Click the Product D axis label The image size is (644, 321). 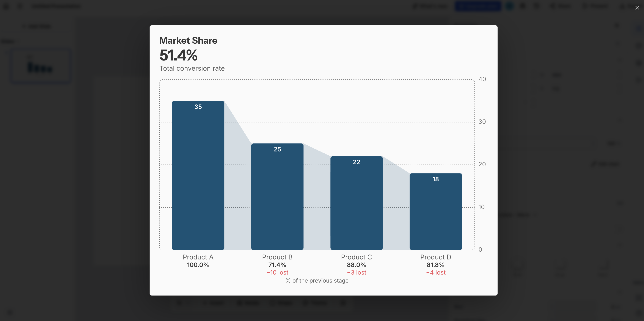pyautogui.click(x=436, y=257)
